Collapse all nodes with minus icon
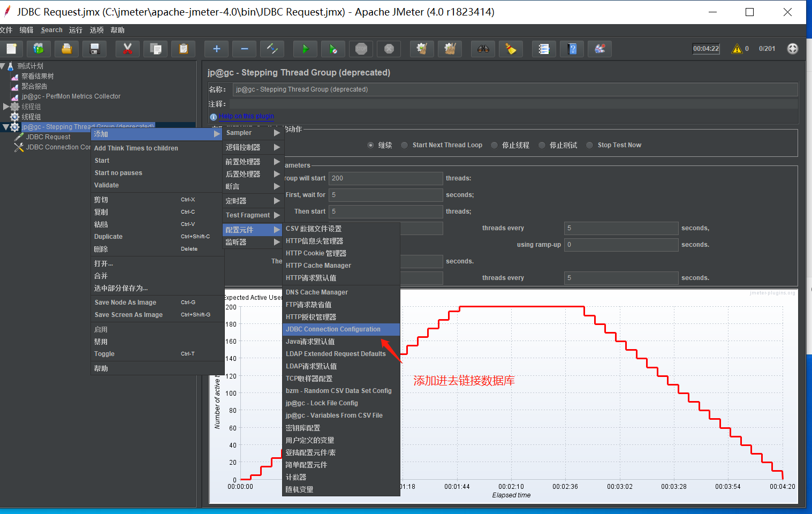 click(244, 49)
